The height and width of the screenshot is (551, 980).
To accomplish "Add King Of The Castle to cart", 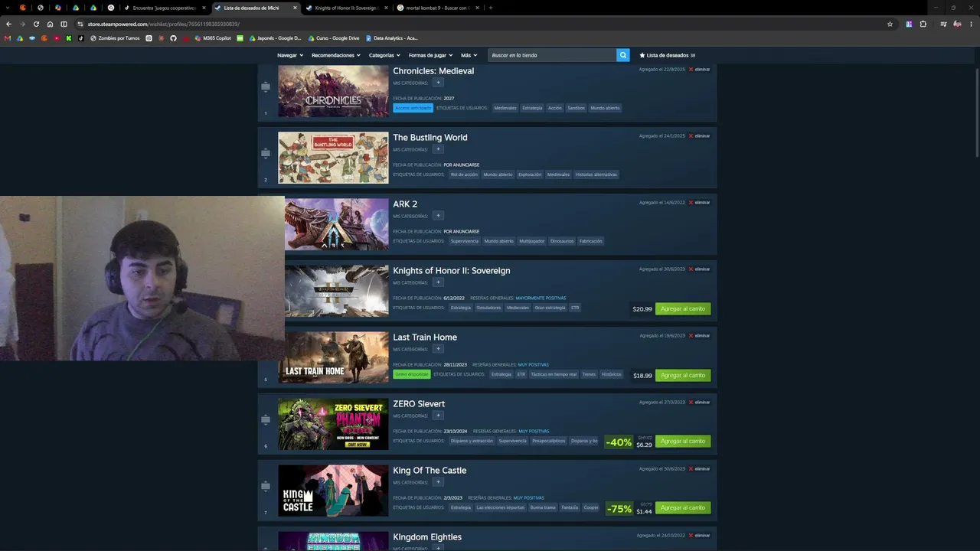I will point(683,508).
